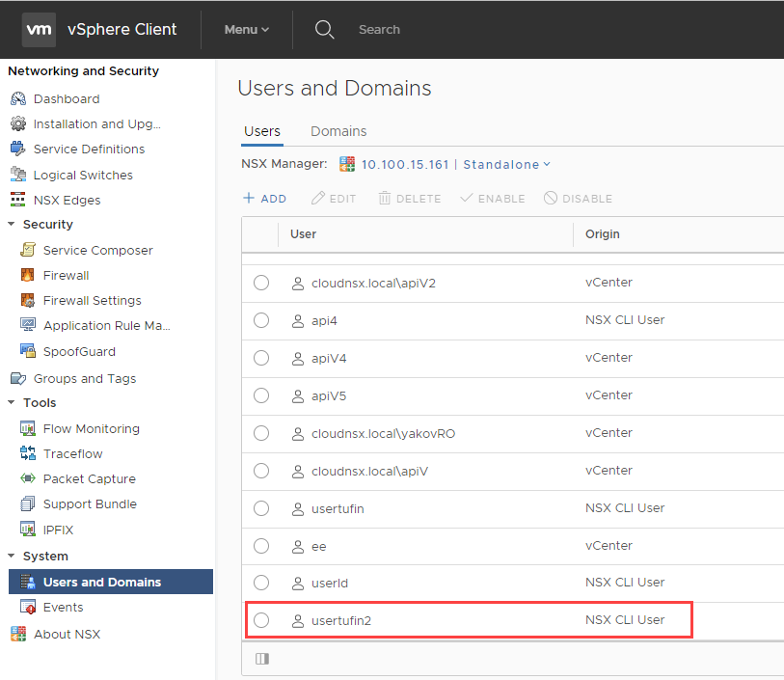
Task: Open the Events page
Action: coord(63,607)
